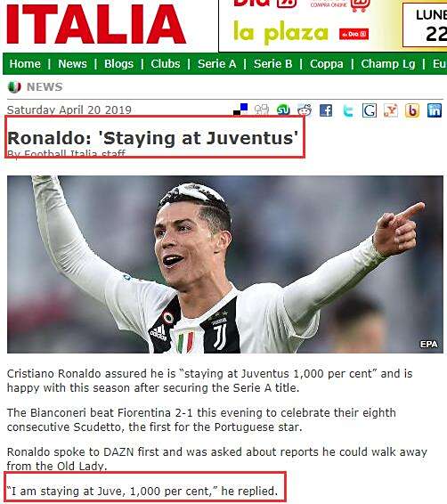
Task: Open Champ Lg navigation item
Action: coord(388,63)
